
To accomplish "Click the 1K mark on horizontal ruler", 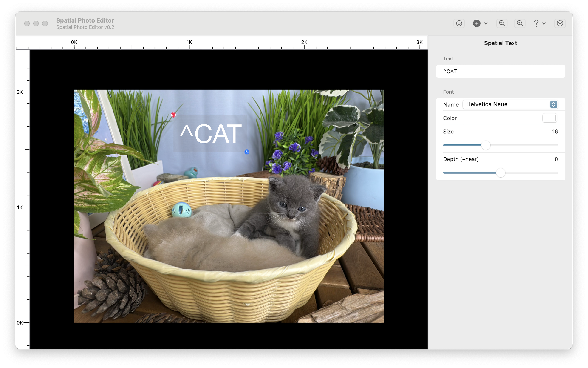I will click(x=189, y=42).
